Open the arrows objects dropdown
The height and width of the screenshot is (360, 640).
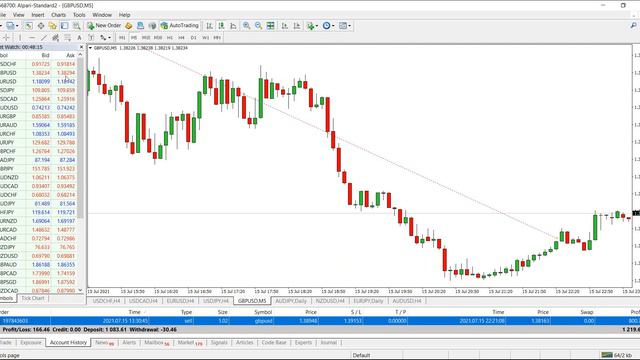[105, 38]
